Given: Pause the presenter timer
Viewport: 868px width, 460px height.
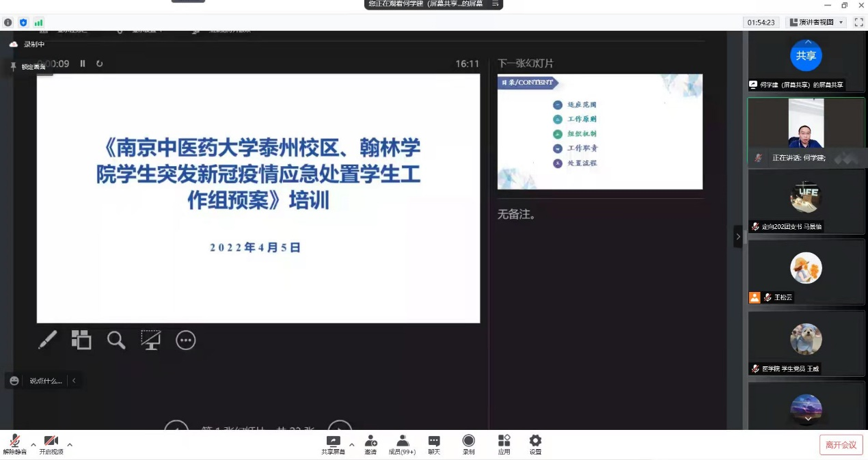Looking at the screenshot, I should pyautogui.click(x=83, y=64).
